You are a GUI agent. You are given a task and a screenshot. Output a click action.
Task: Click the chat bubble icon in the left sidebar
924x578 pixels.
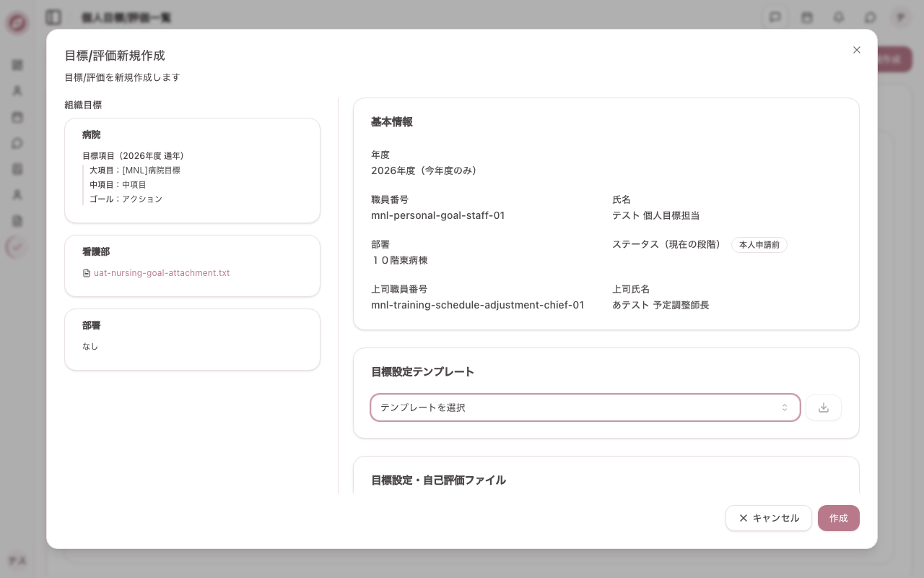click(17, 143)
